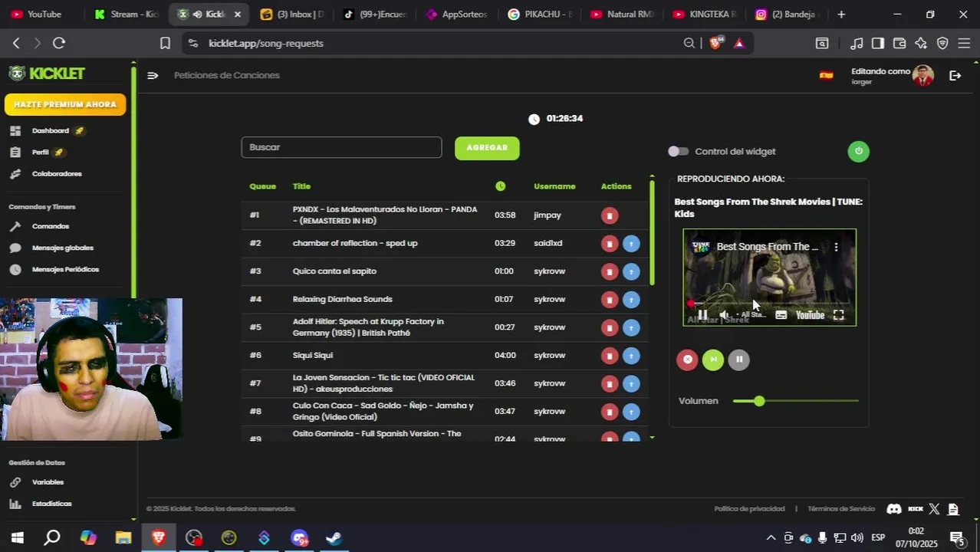The height and width of the screenshot is (552, 980).
Task: Bookmark this page in the address bar
Action: tap(165, 44)
